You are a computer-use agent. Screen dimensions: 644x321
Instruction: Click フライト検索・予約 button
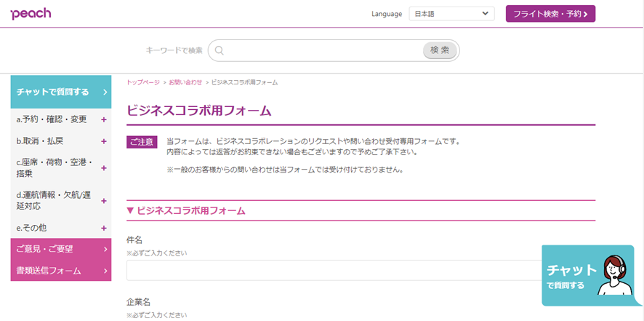[550, 14]
